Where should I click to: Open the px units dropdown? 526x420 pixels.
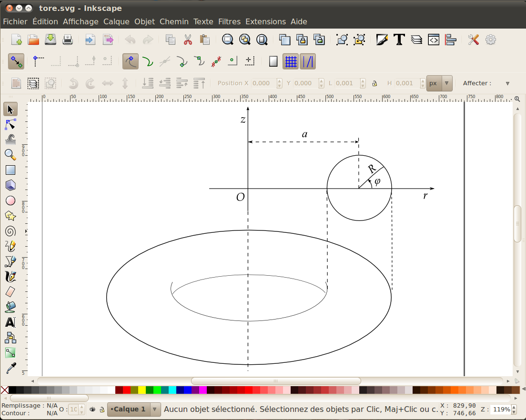click(439, 83)
